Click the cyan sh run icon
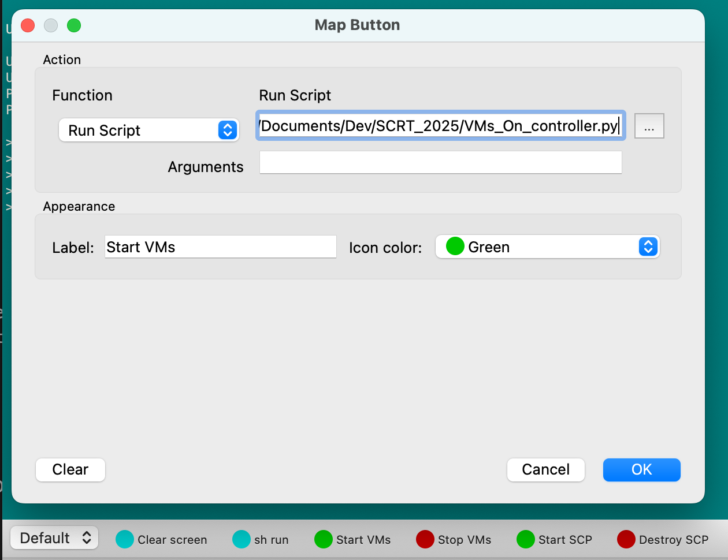The width and height of the screenshot is (728, 560). coord(242,540)
